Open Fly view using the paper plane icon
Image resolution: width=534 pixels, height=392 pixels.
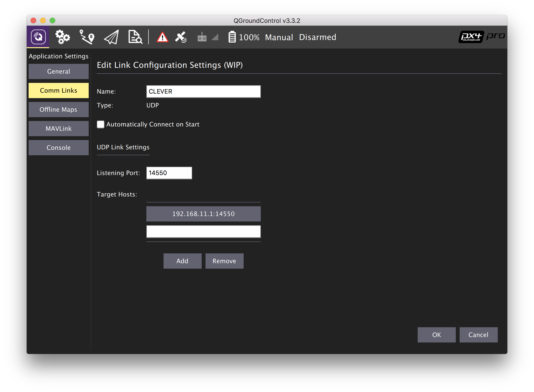[x=111, y=37]
